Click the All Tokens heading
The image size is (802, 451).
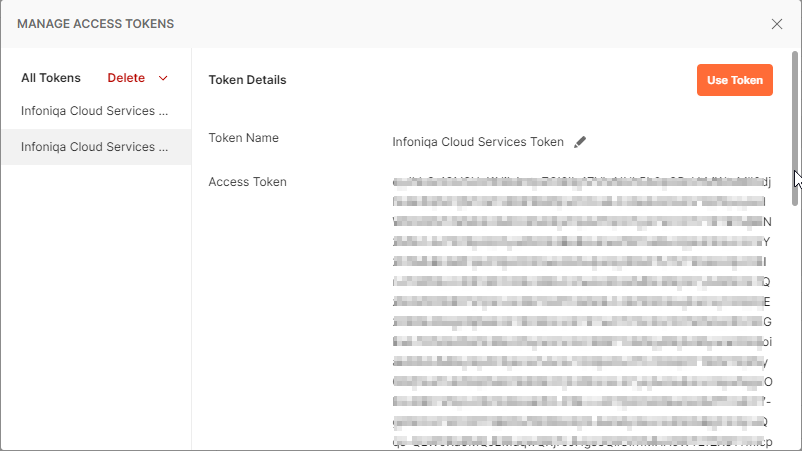point(51,78)
